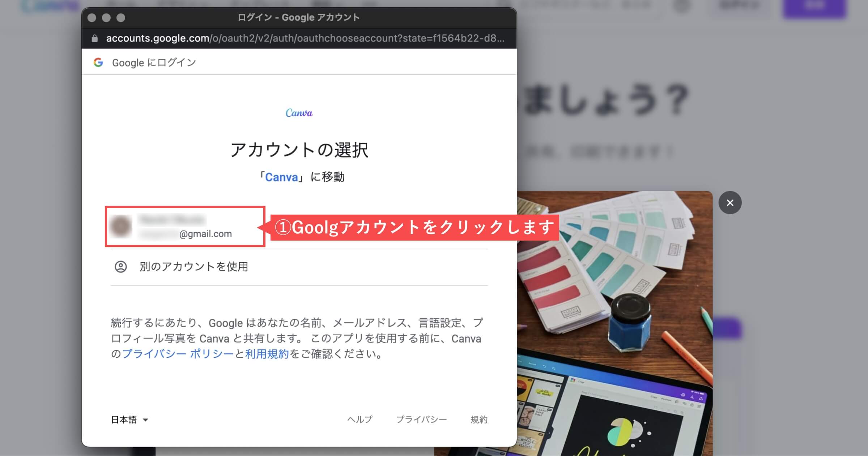The image size is (868, 456).
Task: Close the Canva dialog with X button
Action: pos(730,203)
